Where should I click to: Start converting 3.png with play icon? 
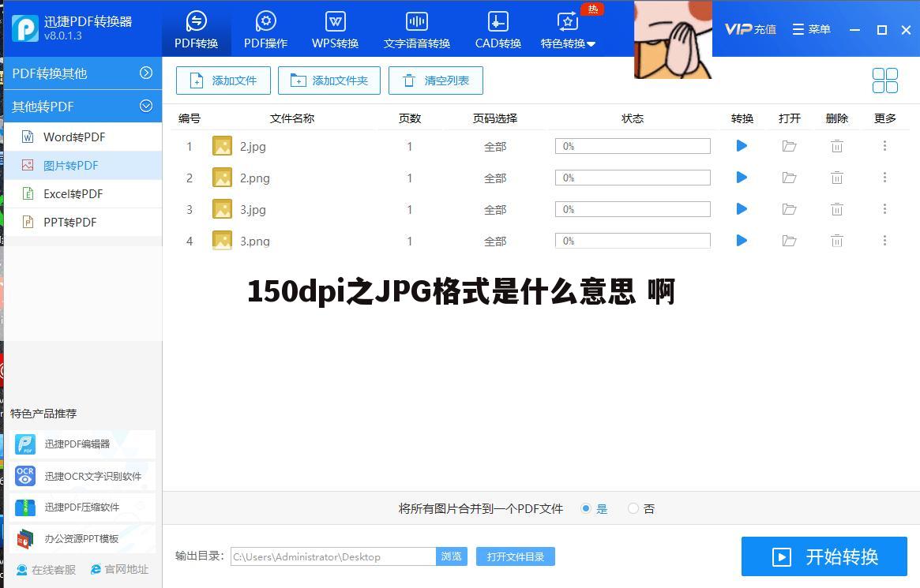tap(742, 241)
